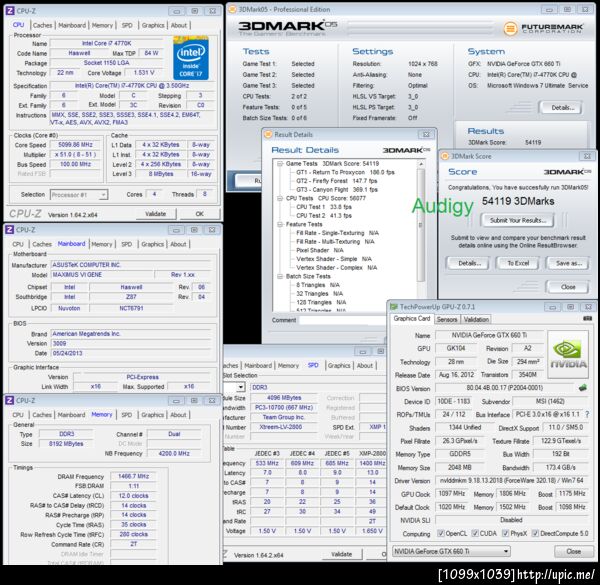Close the Result Details dialog with its X
The width and height of the screenshot is (600, 585).
coord(426,134)
